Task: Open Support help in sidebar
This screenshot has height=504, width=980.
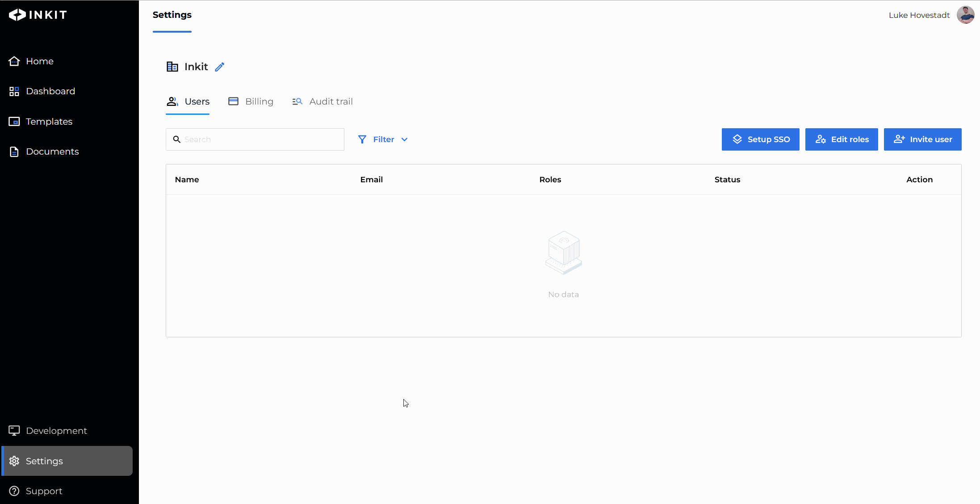Action: coord(44,491)
